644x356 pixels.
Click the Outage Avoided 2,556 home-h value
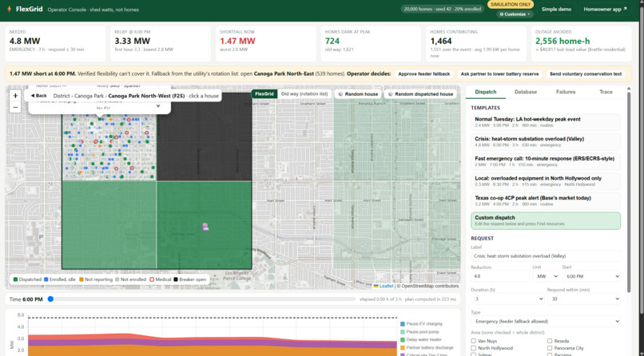[x=563, y=41]
